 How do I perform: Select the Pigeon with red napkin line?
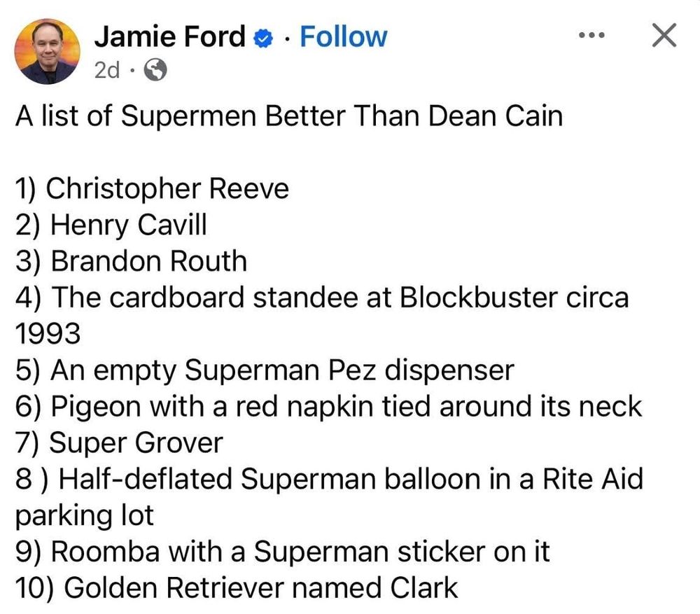[x=328, y=407]
